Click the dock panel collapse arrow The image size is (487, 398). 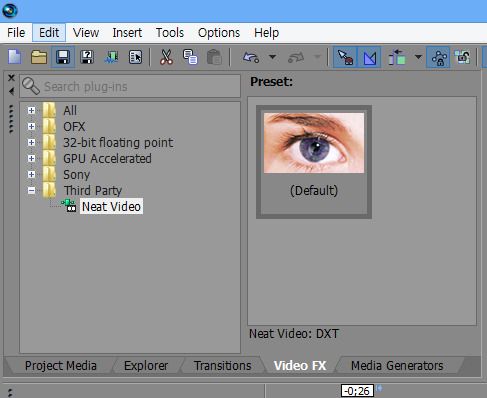point(11,91)
